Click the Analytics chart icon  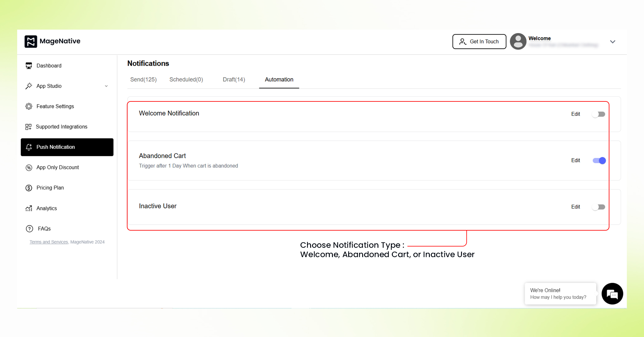pyautogui.click(x=29, y=208)
